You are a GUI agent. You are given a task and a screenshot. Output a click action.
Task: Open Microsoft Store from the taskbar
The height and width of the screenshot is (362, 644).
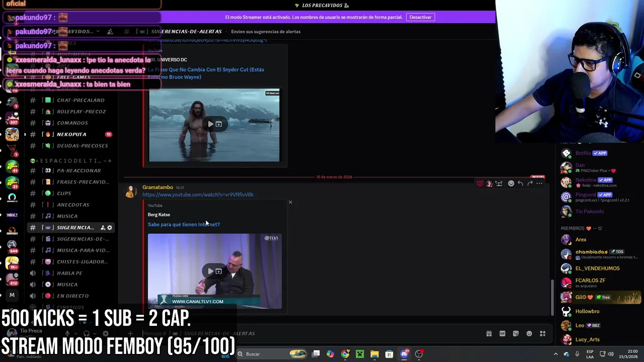pyautogui.click(x=389, y=354)
